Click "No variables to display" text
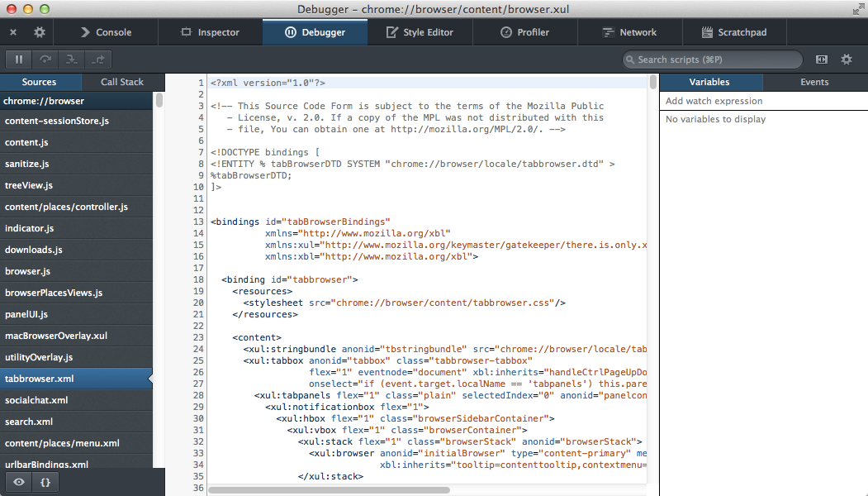This screenshot has height=496, width=868. 715,119
